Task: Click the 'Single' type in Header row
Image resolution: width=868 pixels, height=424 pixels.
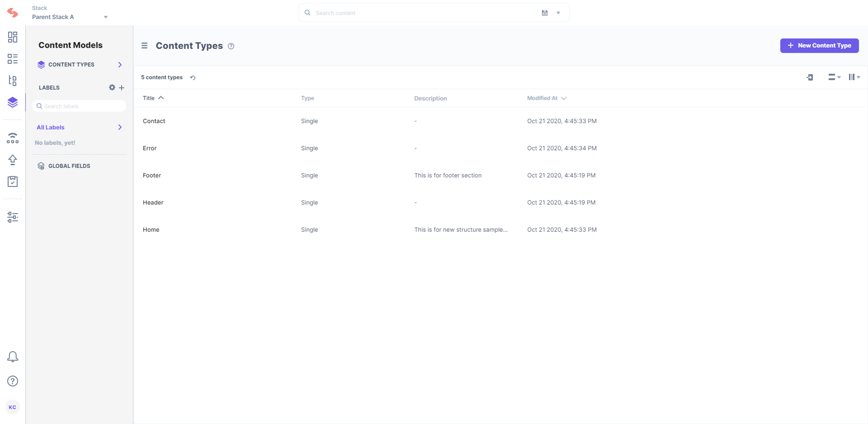Action: coord(309,202)
